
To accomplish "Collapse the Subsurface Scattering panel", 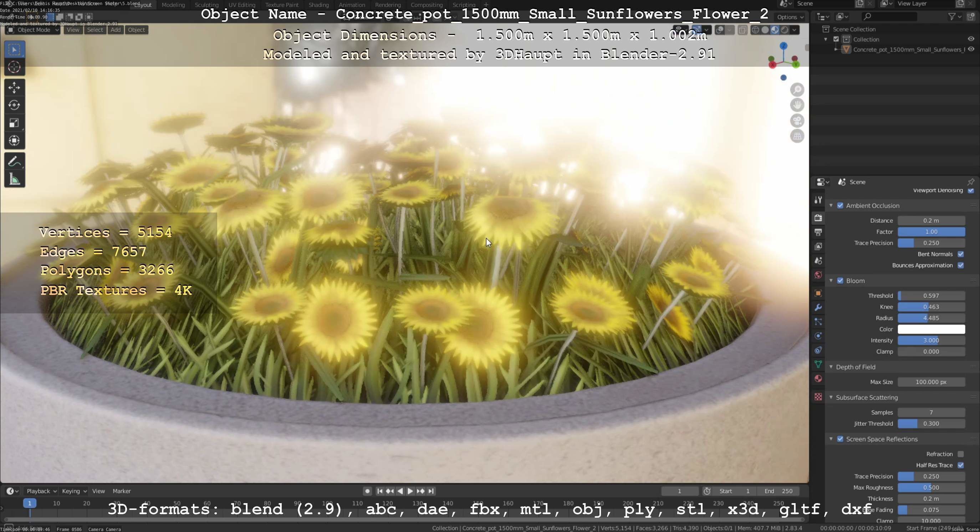I will click(x=831, y=397).
